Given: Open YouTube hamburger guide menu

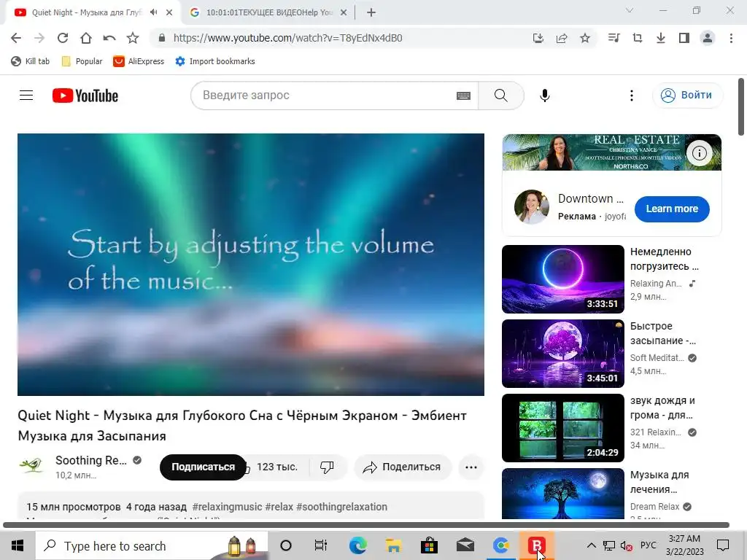Looking at the screenshot, I should click(26, 96).
